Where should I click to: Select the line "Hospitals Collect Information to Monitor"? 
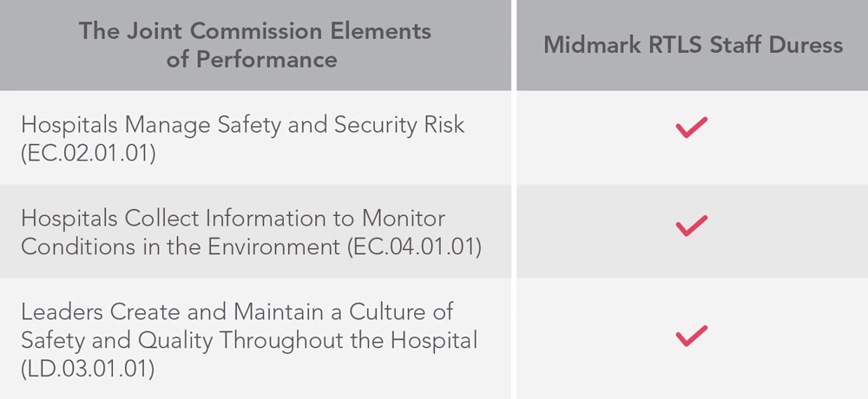(x=233, y=218)
